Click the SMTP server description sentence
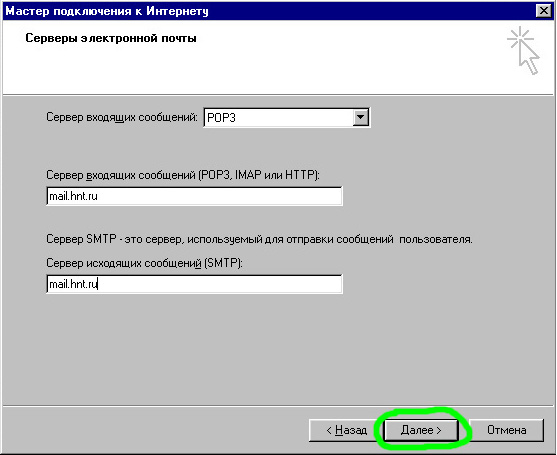Image resolution: width=557 pixels, height=455 pixels. click(x=259, y=239)
